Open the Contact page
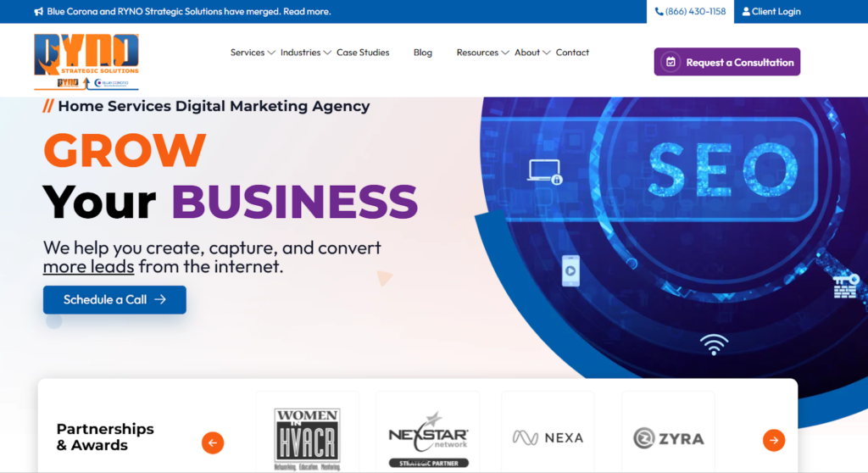This screenshot has height=473, width=868. 572,53
